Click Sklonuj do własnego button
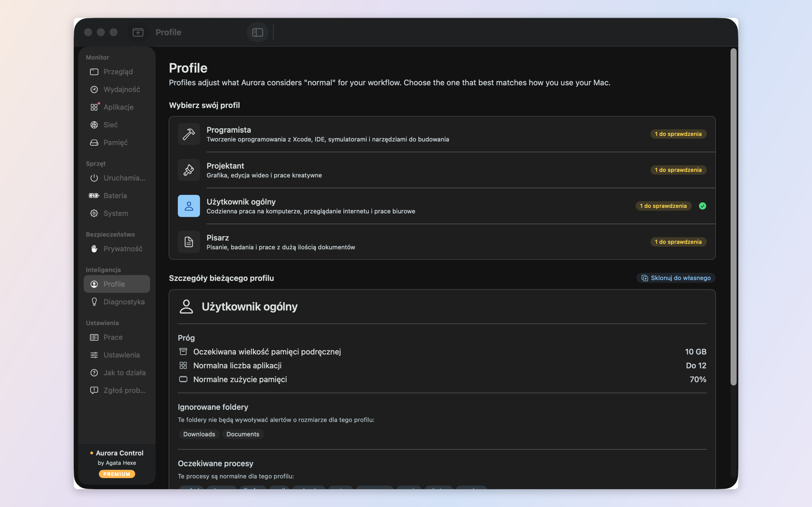Image resolution: width=812 pixels, height=507 pixels. [676, 278]
